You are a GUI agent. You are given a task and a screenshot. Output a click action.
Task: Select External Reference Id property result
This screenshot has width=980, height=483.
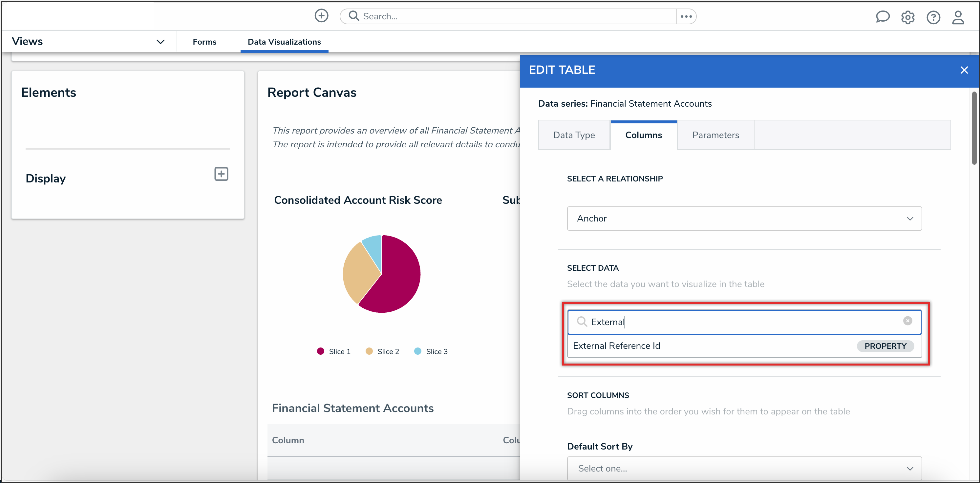[616, 346]
